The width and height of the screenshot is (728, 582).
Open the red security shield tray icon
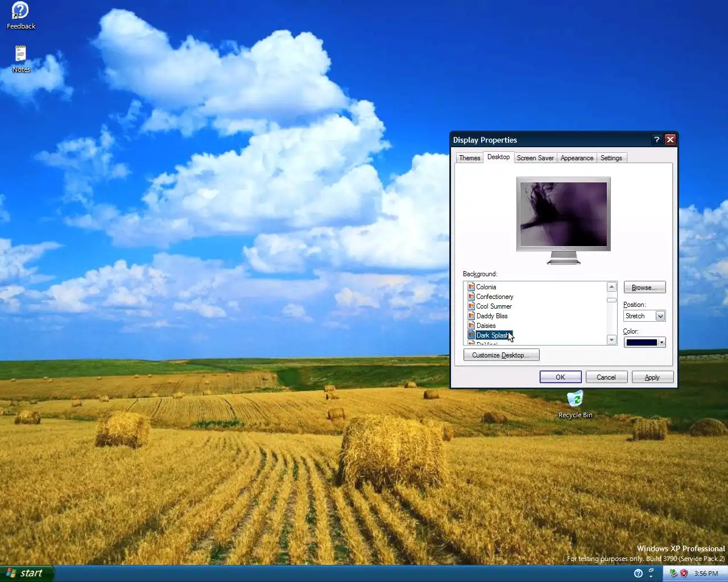pyautogui.click(x=684, y=573)
